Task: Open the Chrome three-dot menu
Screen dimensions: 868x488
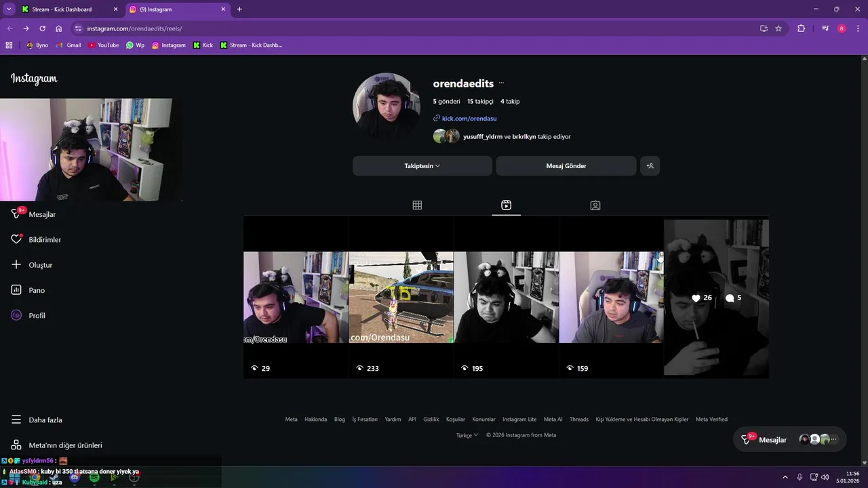Action: [x=858, y=28]
